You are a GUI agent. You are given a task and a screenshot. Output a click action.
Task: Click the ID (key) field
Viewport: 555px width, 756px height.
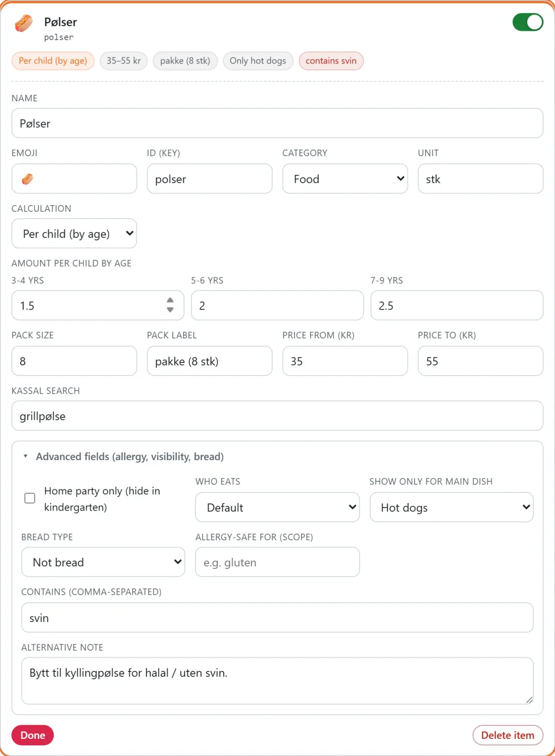click(210, 179)
